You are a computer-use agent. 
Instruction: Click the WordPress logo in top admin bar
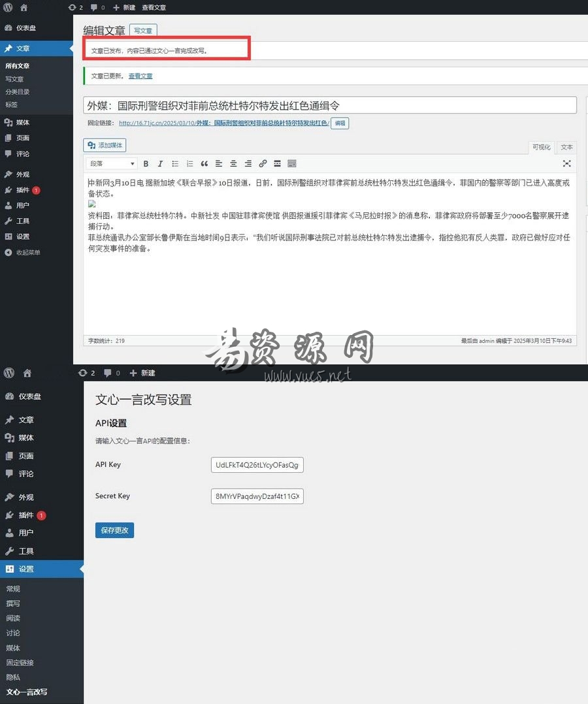pos(8,7)
